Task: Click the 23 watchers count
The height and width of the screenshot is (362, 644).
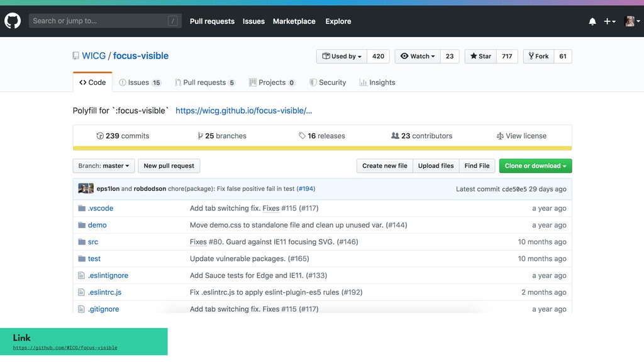Action: [x=449, y=56]
